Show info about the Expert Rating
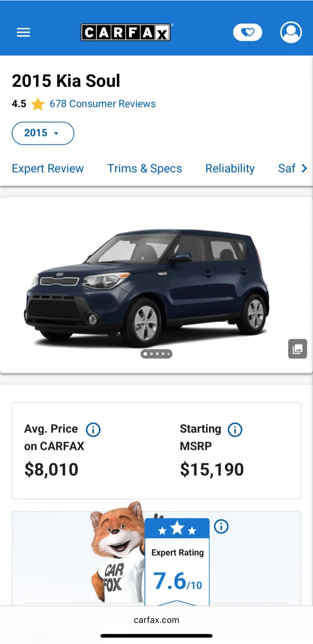 point(221,526)
